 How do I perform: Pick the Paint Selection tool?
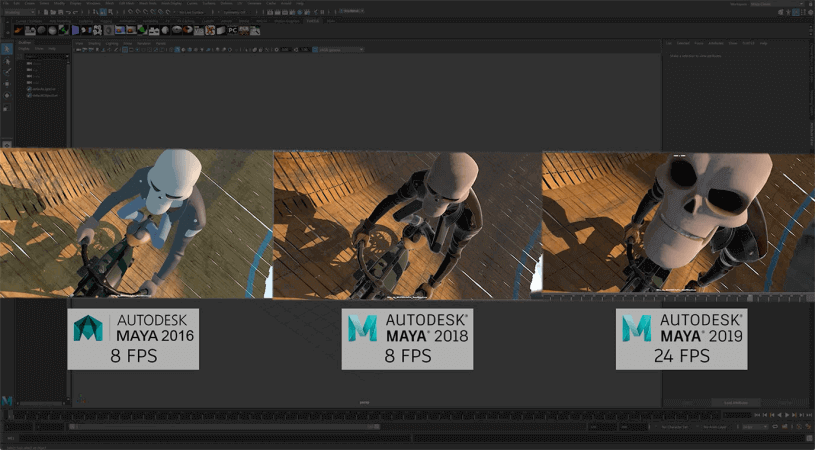7,72
